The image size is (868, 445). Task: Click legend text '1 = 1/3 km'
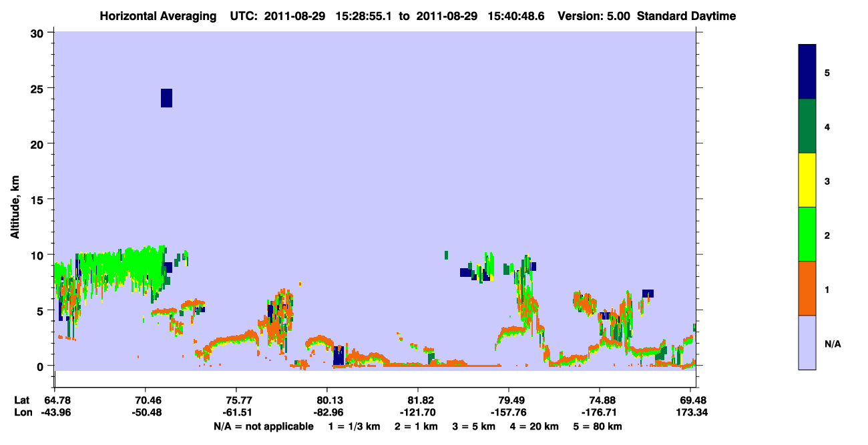click(x=354, y=426)
